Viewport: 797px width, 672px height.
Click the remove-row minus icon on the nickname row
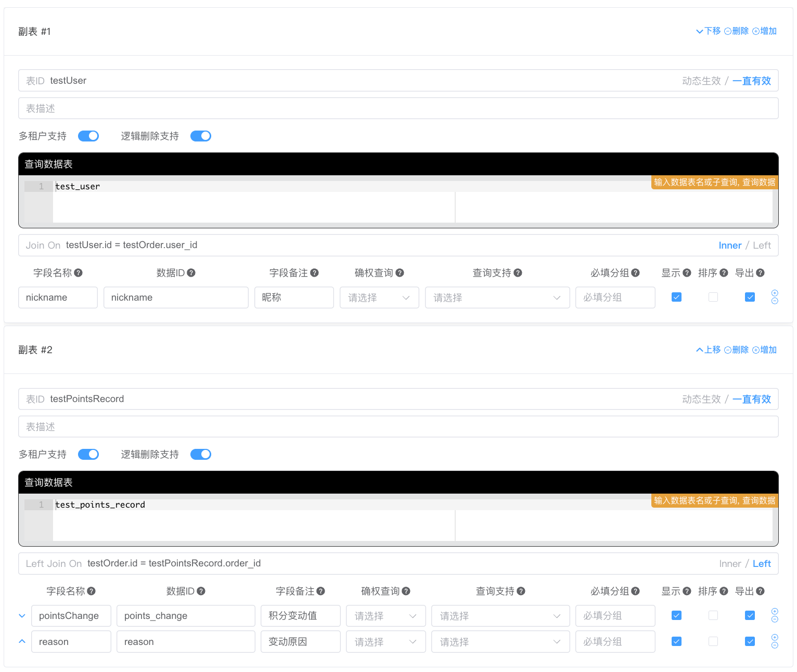coord(775,301)
